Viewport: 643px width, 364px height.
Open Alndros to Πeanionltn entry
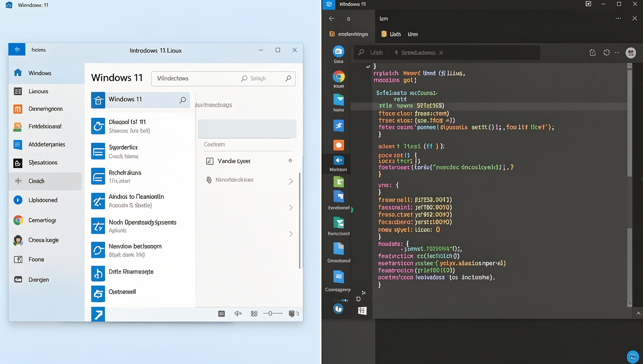[x=141, y=201]
